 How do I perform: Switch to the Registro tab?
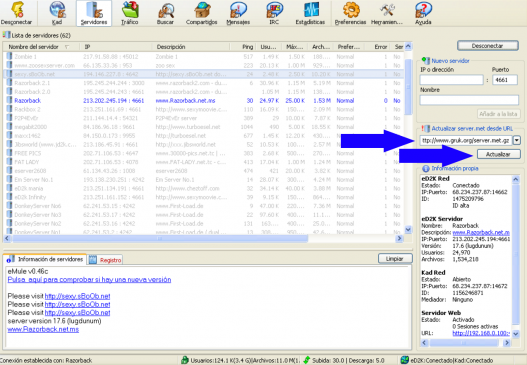106,260
